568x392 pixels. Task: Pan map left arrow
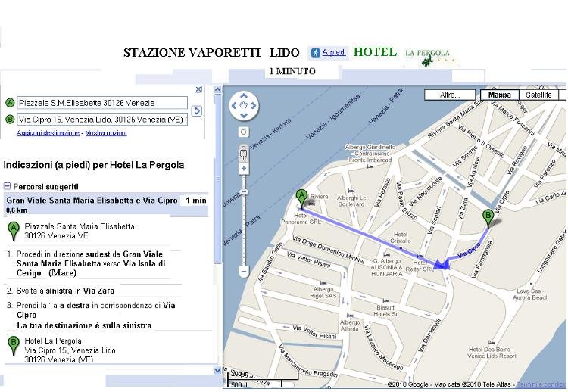coord(234,106)
